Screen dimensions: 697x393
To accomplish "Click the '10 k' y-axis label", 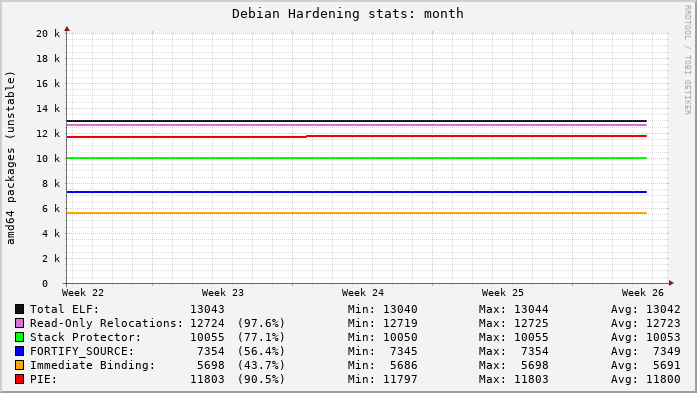I will [x=48, y=158].
